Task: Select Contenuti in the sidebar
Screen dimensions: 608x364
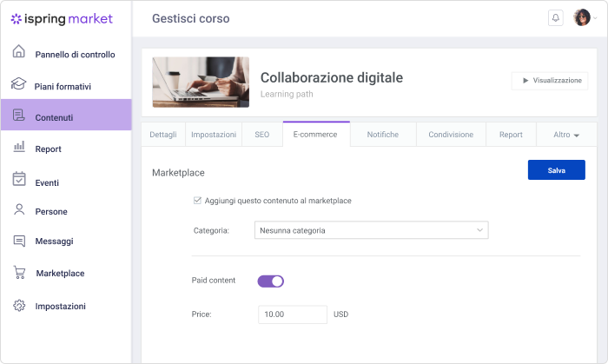Action: (66, 115)
